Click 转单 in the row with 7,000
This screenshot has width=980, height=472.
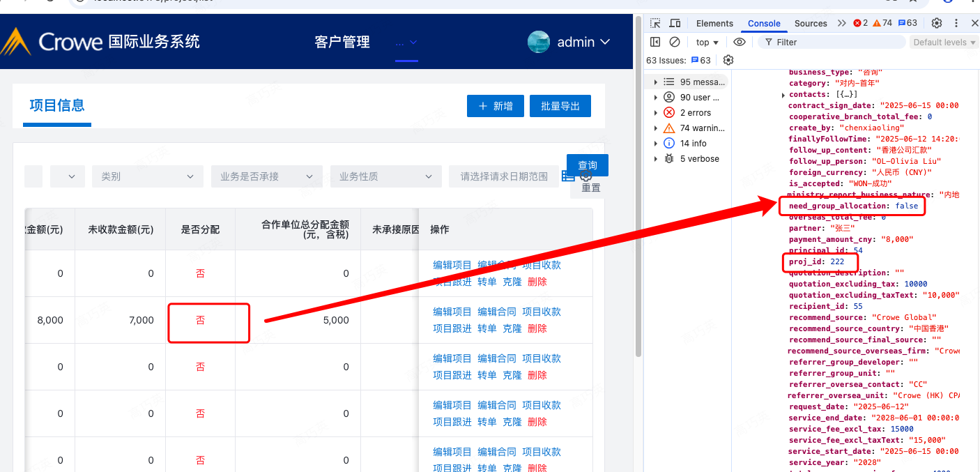point(487,328)
